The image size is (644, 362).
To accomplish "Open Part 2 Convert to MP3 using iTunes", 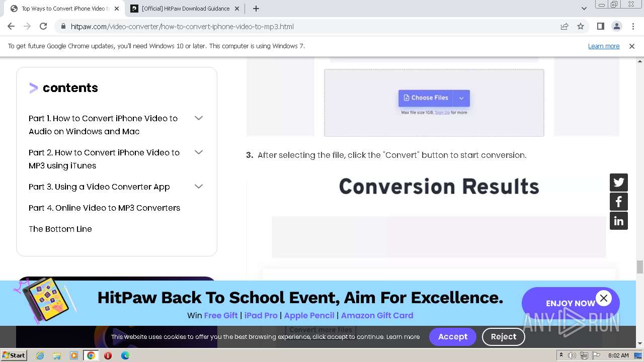I will 104,159.
